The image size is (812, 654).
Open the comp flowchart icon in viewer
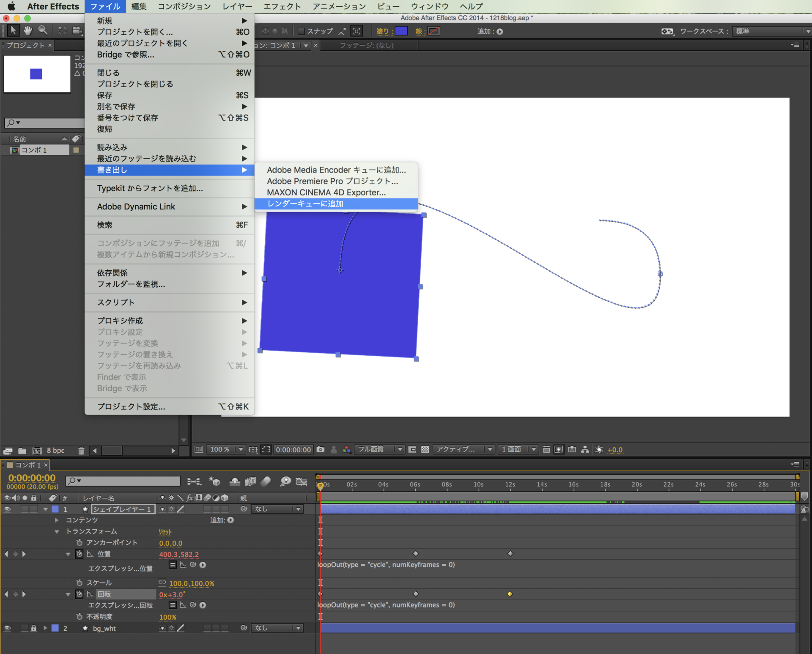[585, 449]
